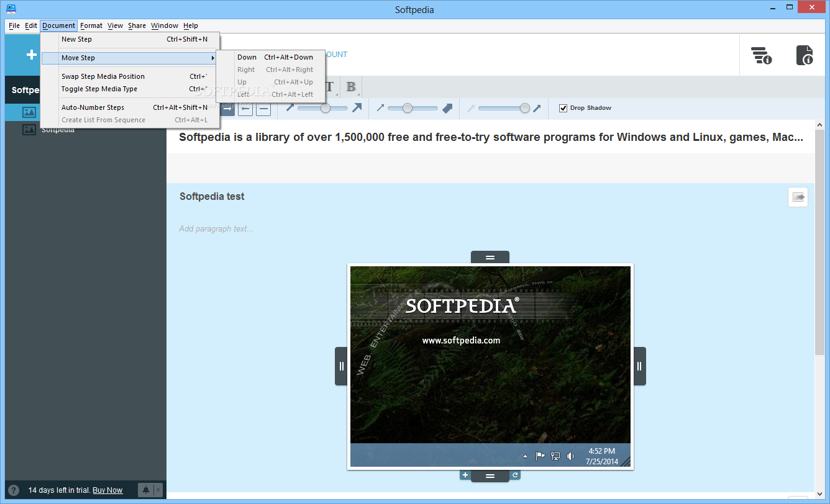
Task: Open the Window menu
Action: 165,25
